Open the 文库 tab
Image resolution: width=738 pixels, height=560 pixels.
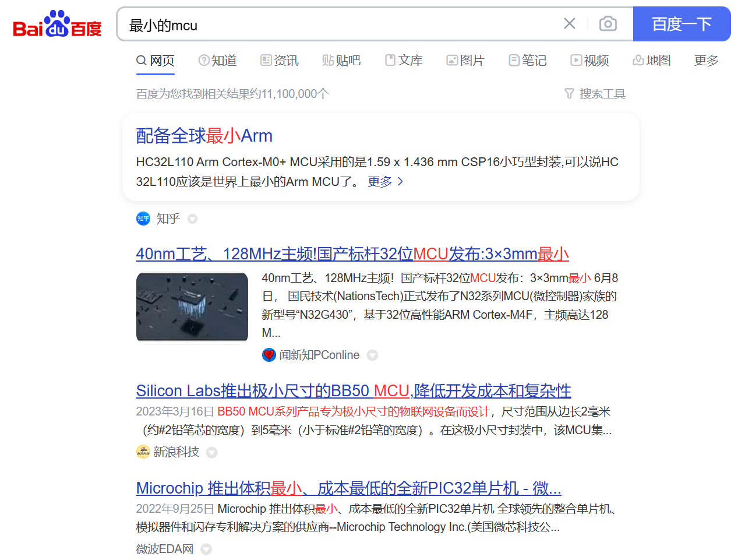[404, 61]
